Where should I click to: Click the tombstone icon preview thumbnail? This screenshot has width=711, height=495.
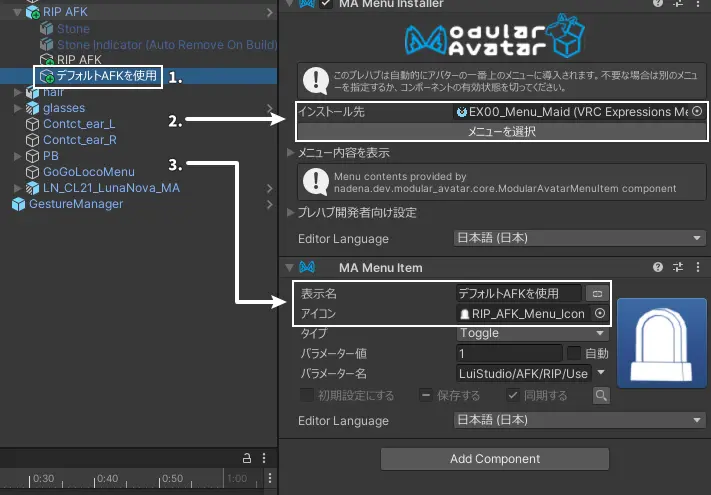coord(662,343)
